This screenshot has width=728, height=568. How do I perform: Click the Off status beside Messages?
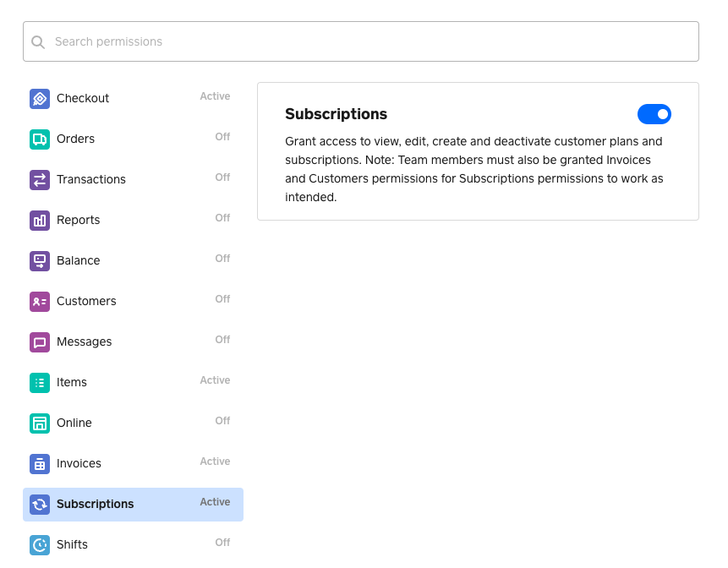click(x=222, y=340)
